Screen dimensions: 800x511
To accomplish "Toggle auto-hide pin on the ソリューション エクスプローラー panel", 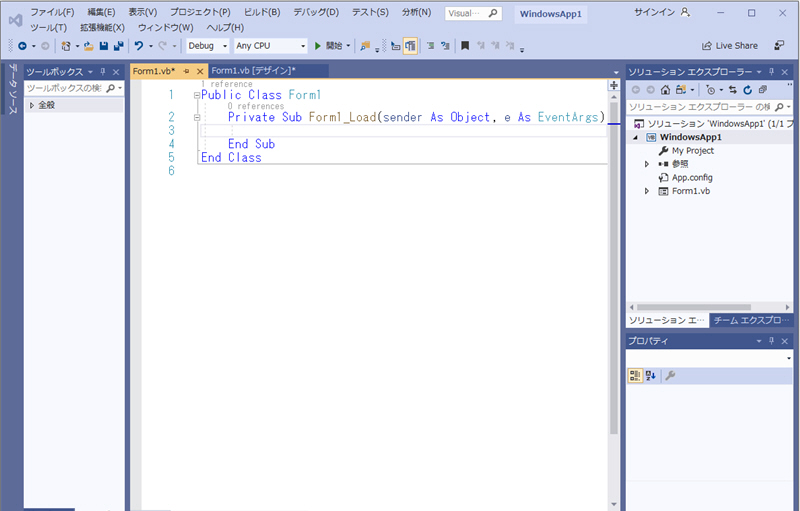I will (x=771, y=72).
